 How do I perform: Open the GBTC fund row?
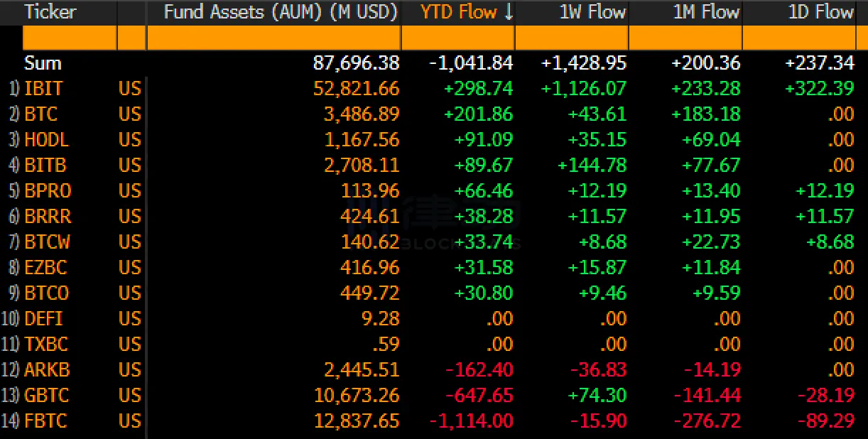click(x=44, y=396)
